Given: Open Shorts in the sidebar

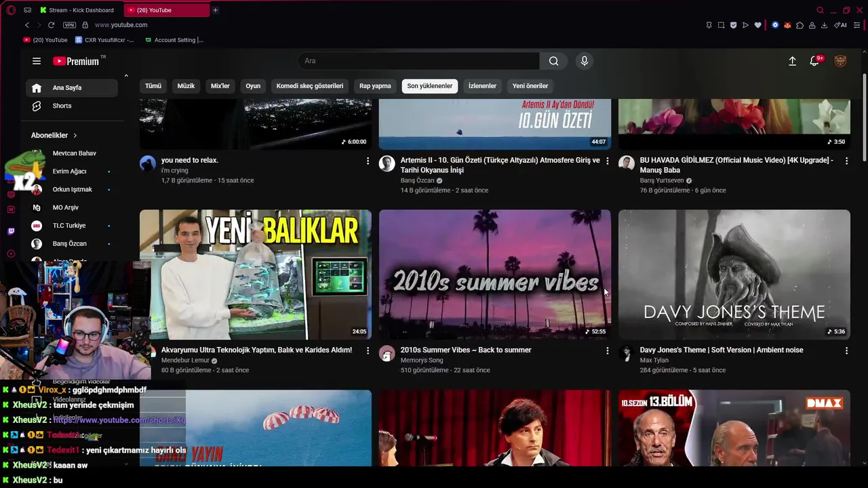Looking at the screenshot, I should [x=72, y=106].
